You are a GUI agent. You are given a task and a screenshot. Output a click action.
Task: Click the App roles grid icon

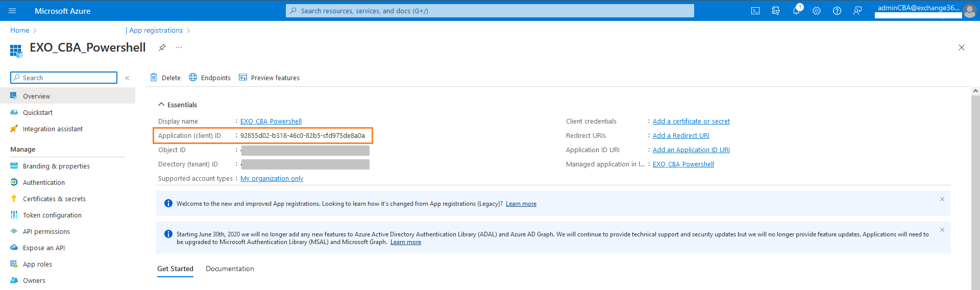click(x=14, y=264)
